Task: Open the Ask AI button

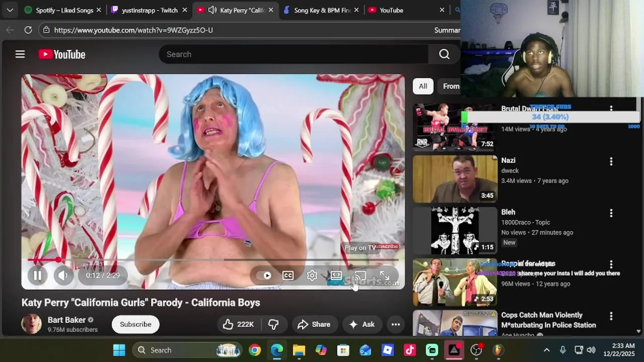Action: click(x=362, y=324)
